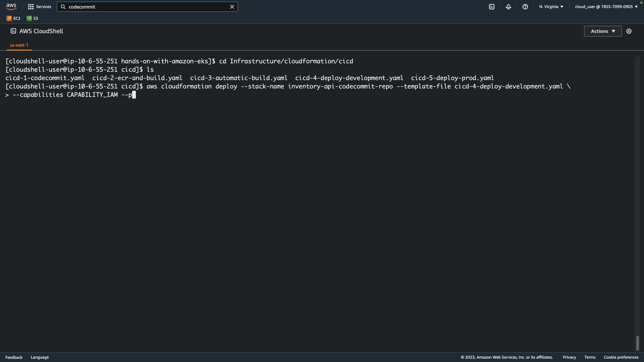Clear the codecommit search text
The image size is (644, 362).
tap(232, 7)
